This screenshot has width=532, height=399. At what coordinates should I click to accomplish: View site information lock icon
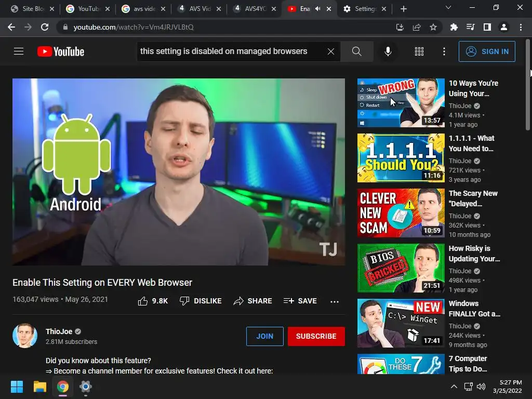(x=65, y=27)
